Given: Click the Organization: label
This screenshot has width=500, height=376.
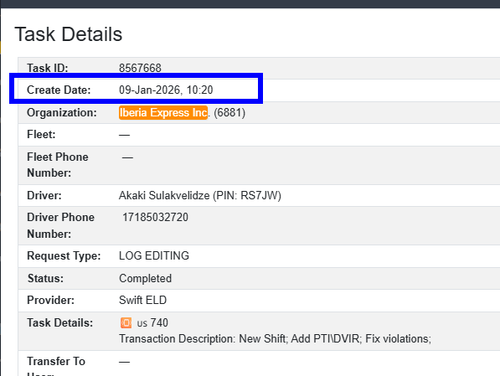Looking at the screenshot, I should tap(62, 113).
